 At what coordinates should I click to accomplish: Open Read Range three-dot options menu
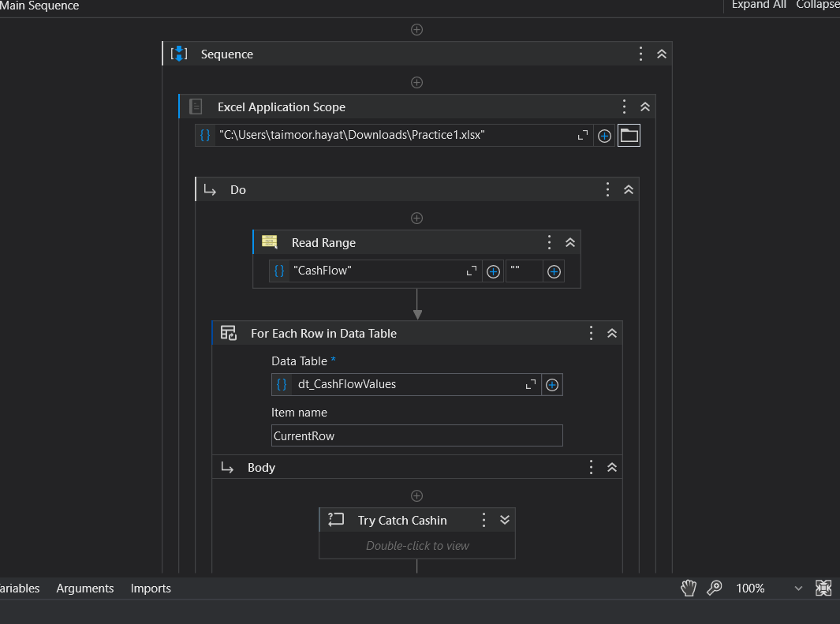pyautogui.click(x=550, y=242)
